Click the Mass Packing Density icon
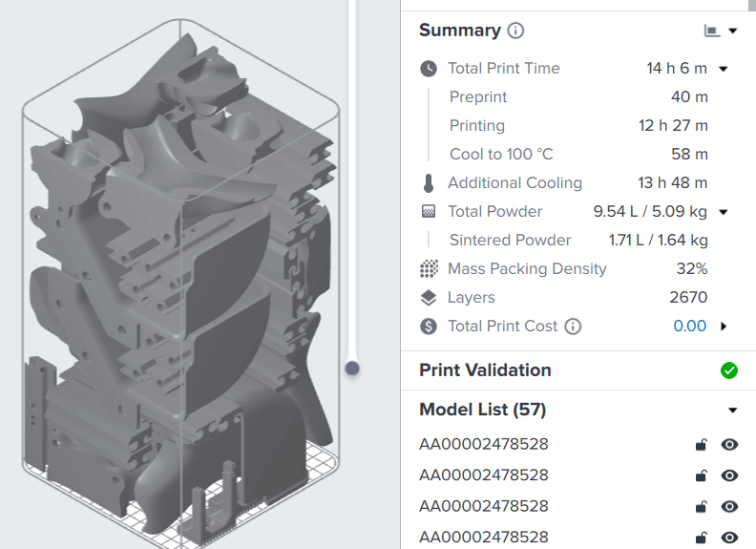The image size is (756, 549). point(429,268)
